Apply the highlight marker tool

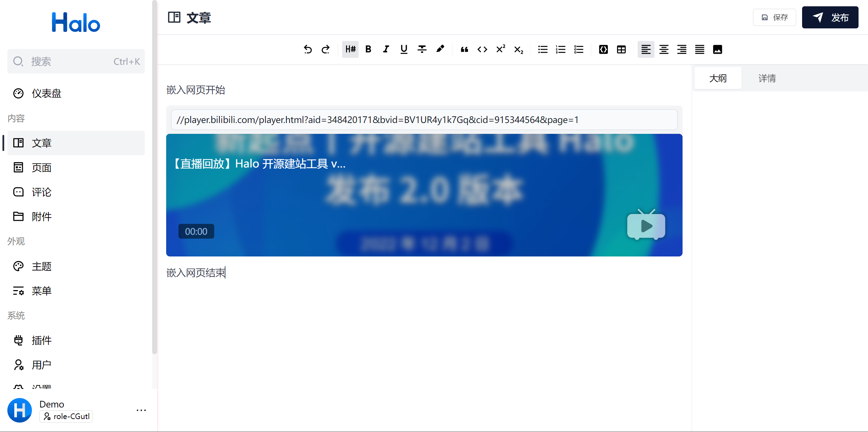(440, 49)
